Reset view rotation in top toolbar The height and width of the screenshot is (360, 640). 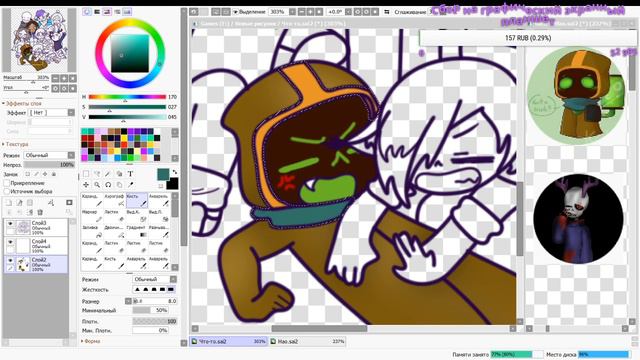pyautogui.click(x=375, y=12)
